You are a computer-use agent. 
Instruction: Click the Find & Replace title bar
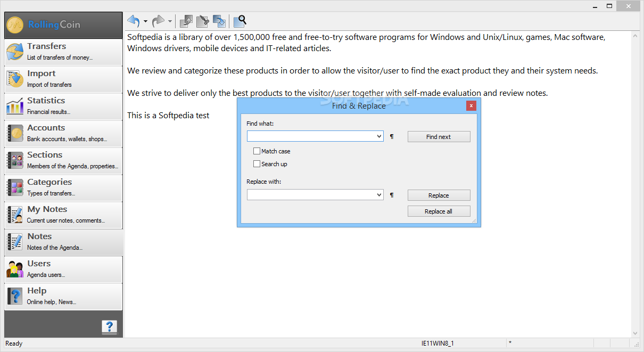coord(359,106)
